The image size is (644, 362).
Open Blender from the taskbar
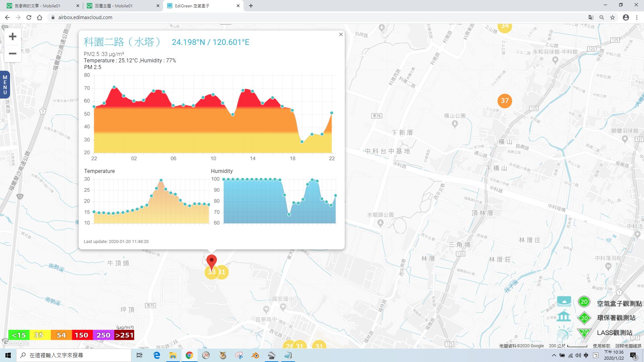click(255, 355)
